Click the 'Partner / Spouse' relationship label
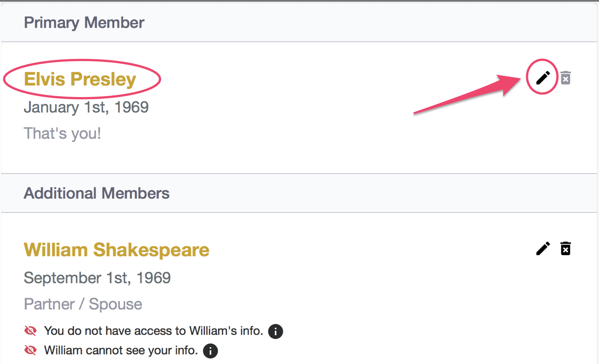 pyautogui.click(x=83, y=304)
